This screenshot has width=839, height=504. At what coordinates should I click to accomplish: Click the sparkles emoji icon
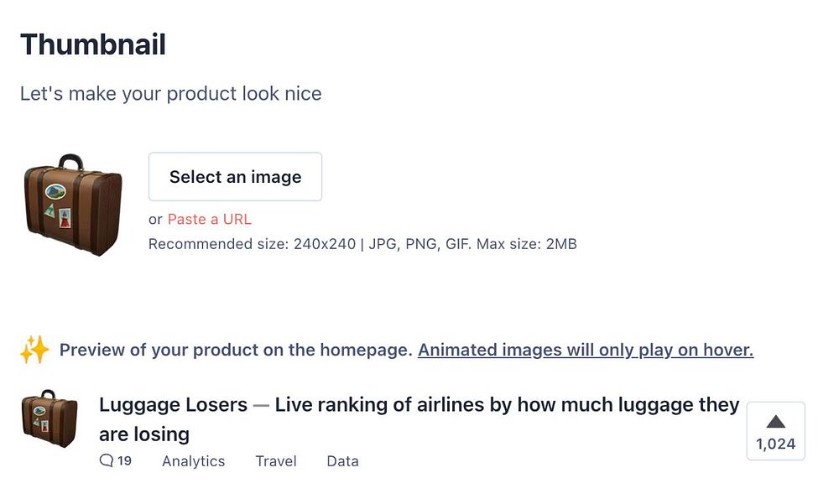click(x=34, y=350)
